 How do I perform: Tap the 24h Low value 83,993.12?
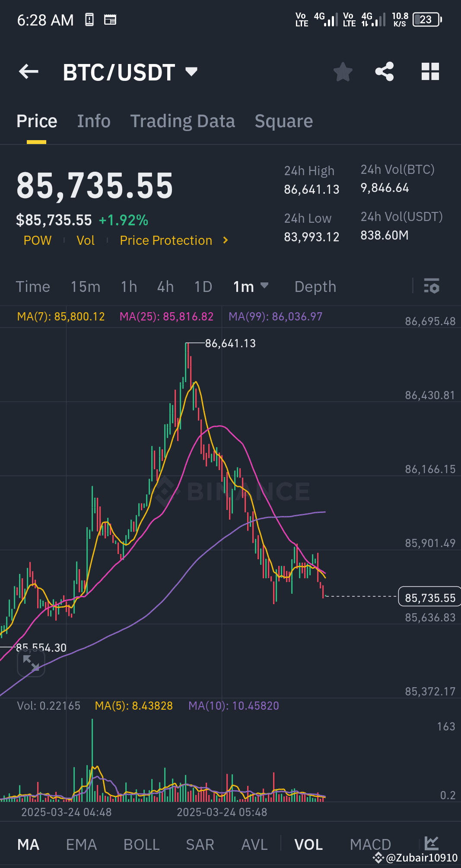(x=312, y=237)
